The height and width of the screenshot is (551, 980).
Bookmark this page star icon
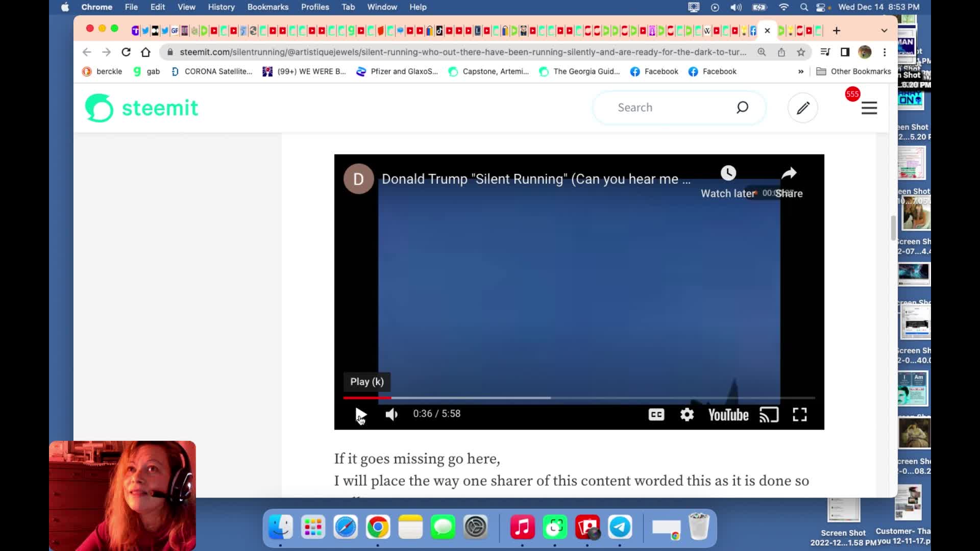[801, 52]
